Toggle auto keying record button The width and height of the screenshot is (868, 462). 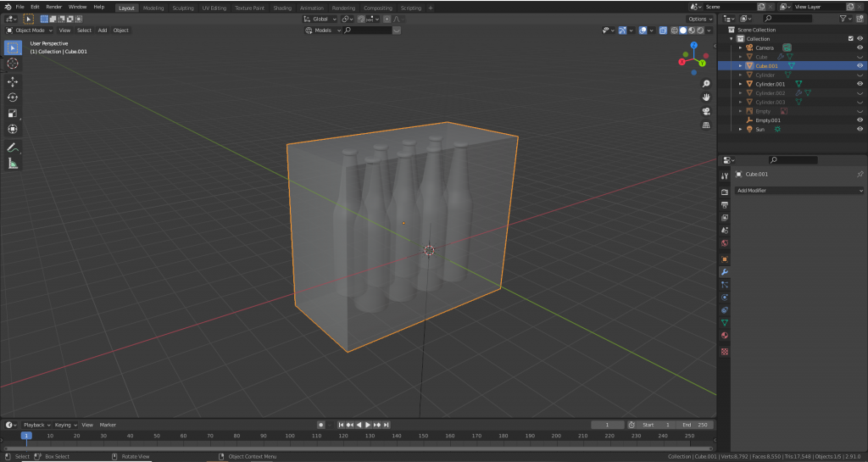click(320, 425)
